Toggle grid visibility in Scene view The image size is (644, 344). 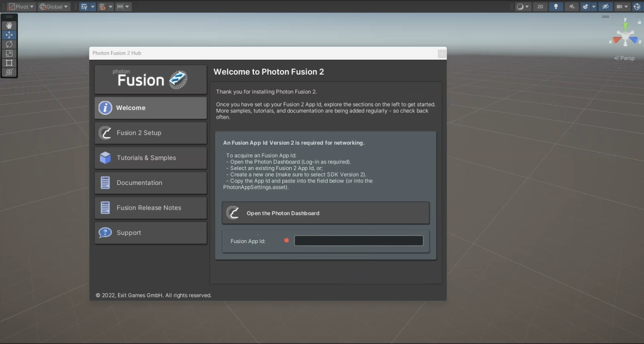coord(84,6)
